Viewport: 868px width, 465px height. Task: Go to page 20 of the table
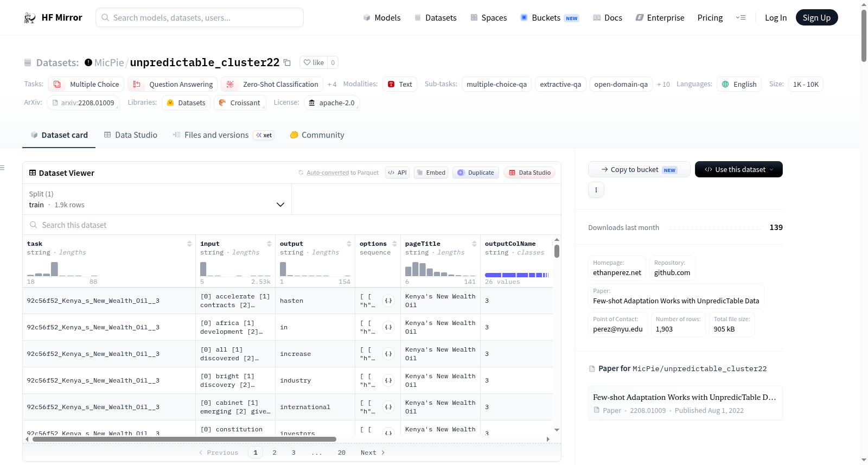(342, 453)
